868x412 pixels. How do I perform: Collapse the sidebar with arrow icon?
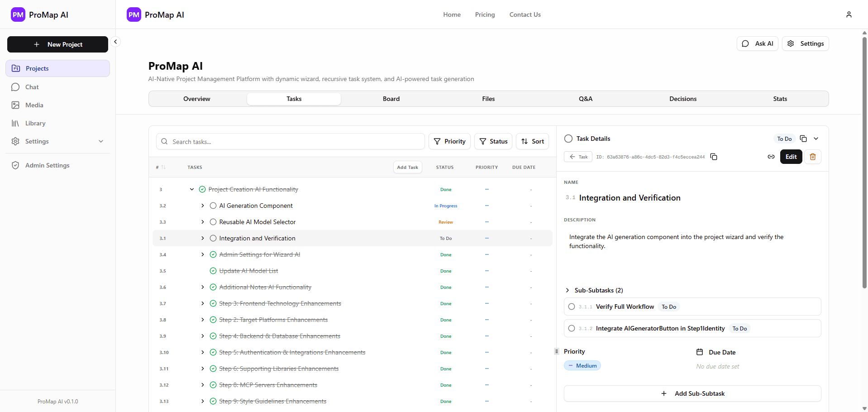(115, 42)
